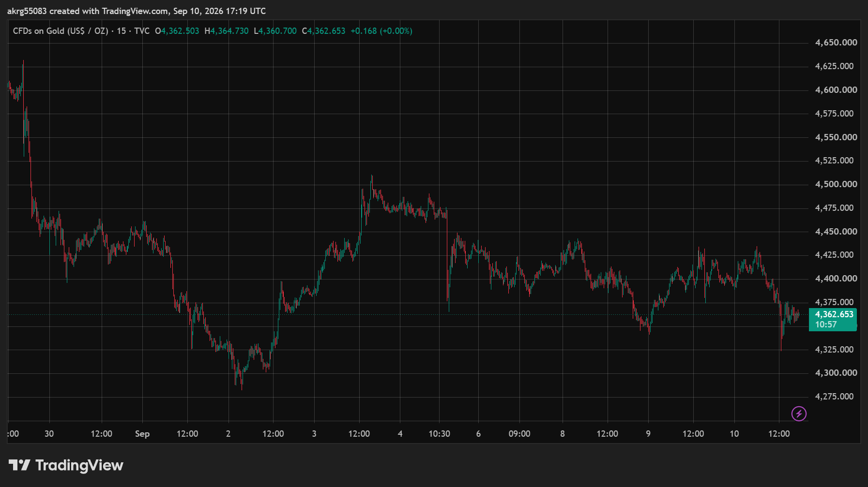Click the purple lightning bolt icon
This screenshot has height=487, width=868.
point(799,413)
